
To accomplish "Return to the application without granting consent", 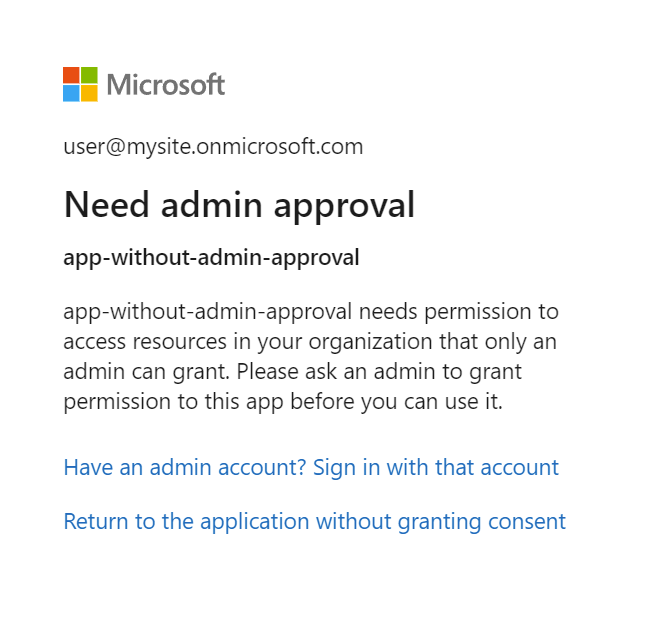I will (x=314, y=521).
